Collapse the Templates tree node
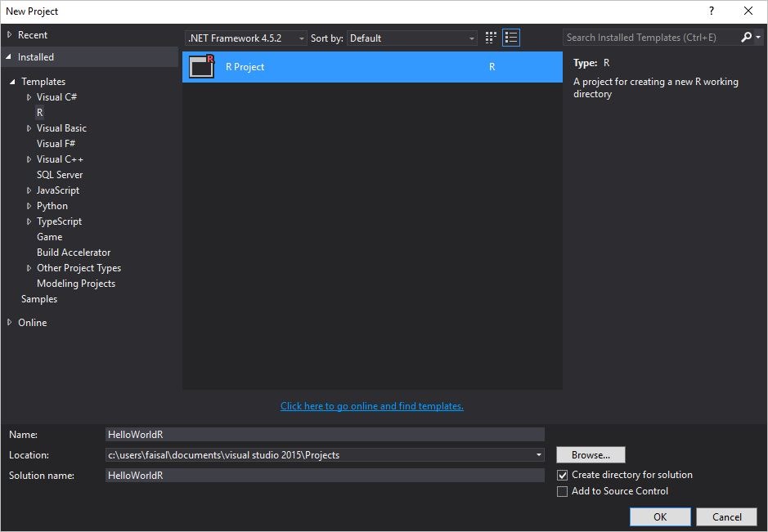 click(x=13, y=82)
